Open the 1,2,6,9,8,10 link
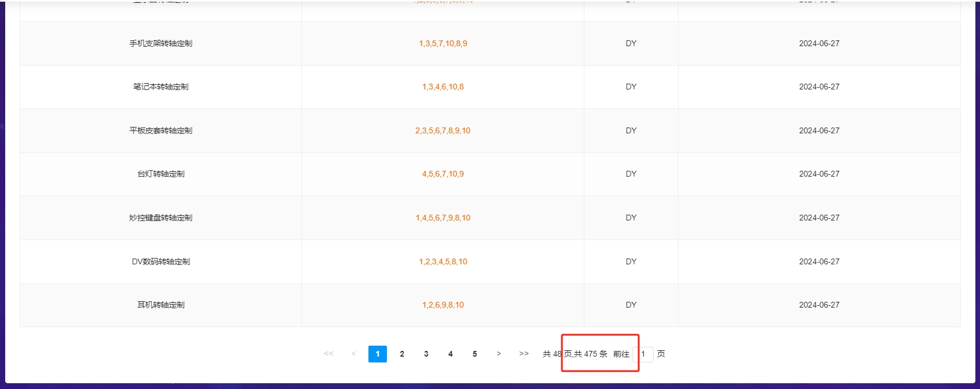The height and width of the screenshot is (389, 980). 443,305
